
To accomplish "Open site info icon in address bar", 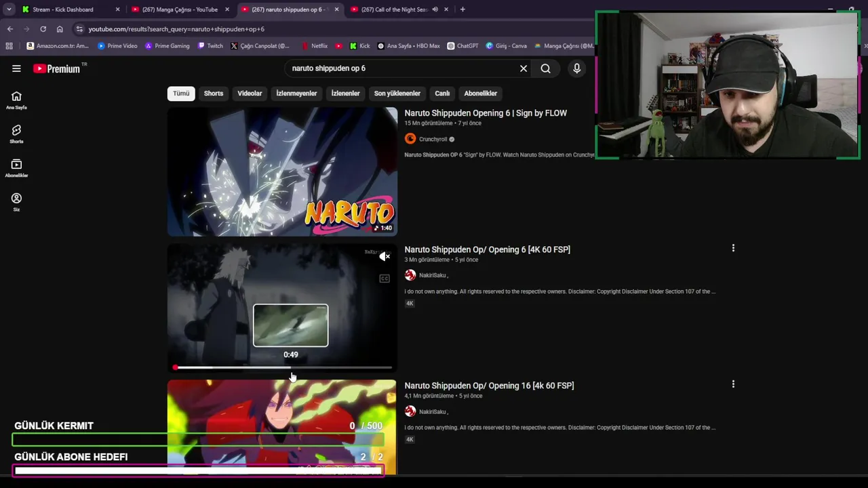I will (79, 29).
